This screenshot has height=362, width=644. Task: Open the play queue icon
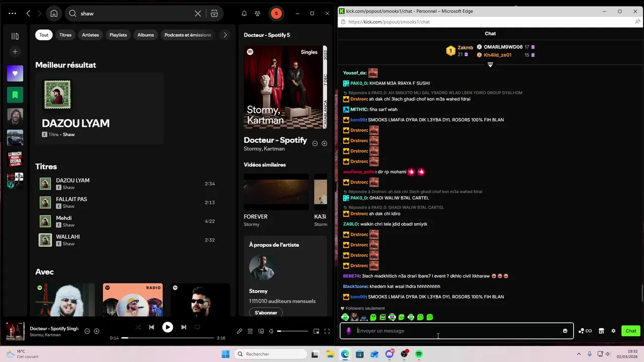tap(250, 331)
